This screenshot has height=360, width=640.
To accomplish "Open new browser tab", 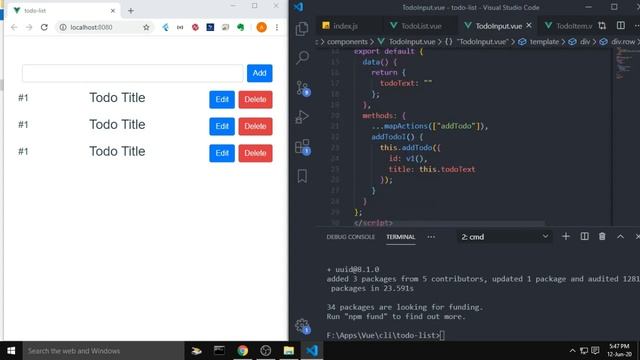I will click(131, 11).
